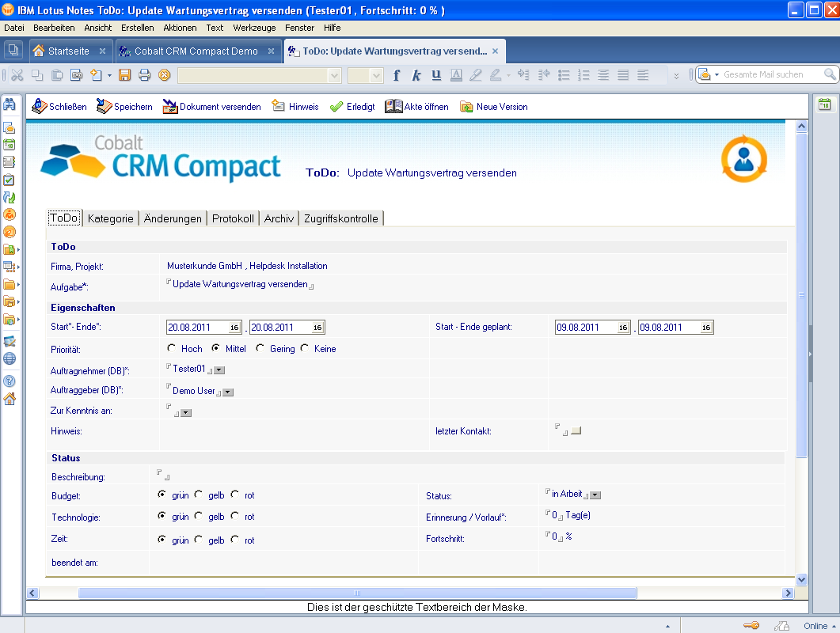Switch to the Cobalt CRM Compact Demo window tab
This screenshot has height=633, width=840.
click(x=198, y=51)
